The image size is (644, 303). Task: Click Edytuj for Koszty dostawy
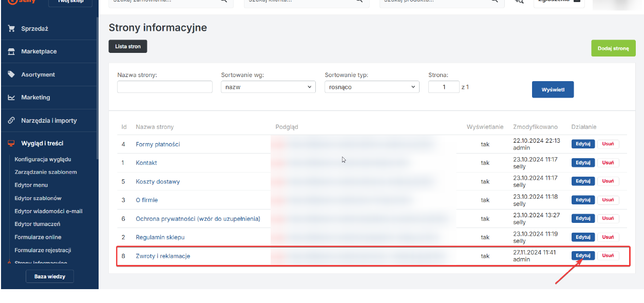583,181
